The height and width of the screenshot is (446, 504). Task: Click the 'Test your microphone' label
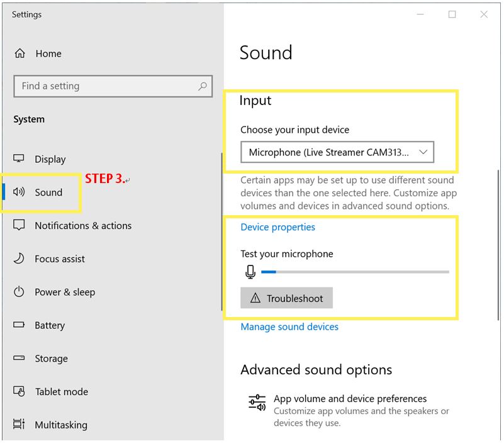pyautogui.click(x=287, y=254)
